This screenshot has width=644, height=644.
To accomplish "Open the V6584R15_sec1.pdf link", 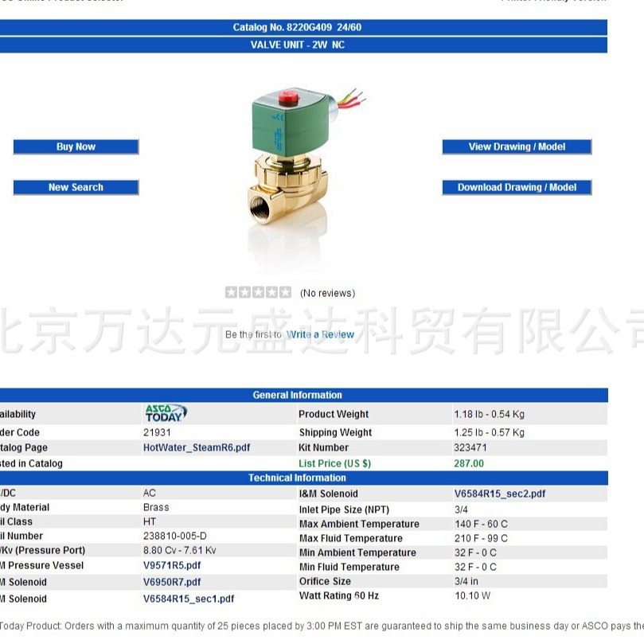I will [189, 599].
